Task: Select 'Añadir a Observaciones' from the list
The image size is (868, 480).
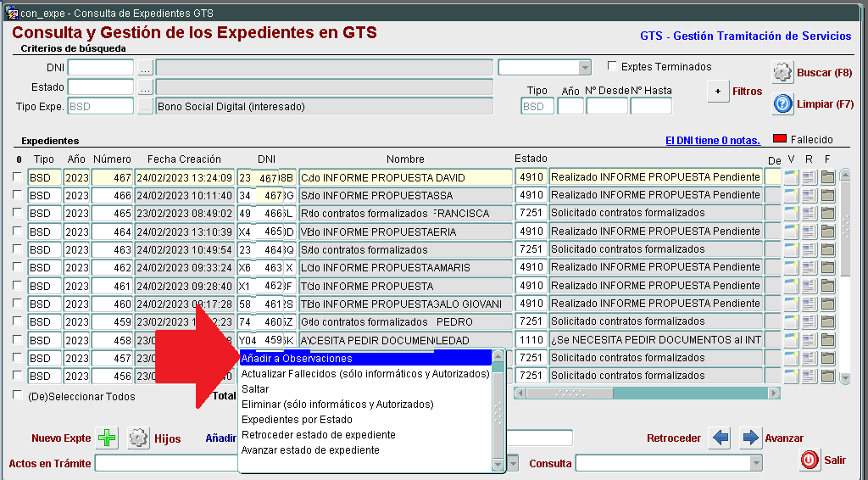Action: point(364,359)
